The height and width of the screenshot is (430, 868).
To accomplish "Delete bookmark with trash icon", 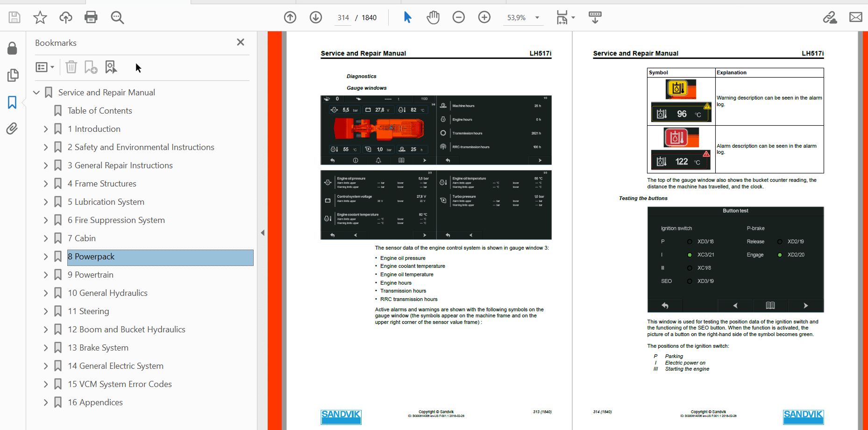I will pos(71,67).
